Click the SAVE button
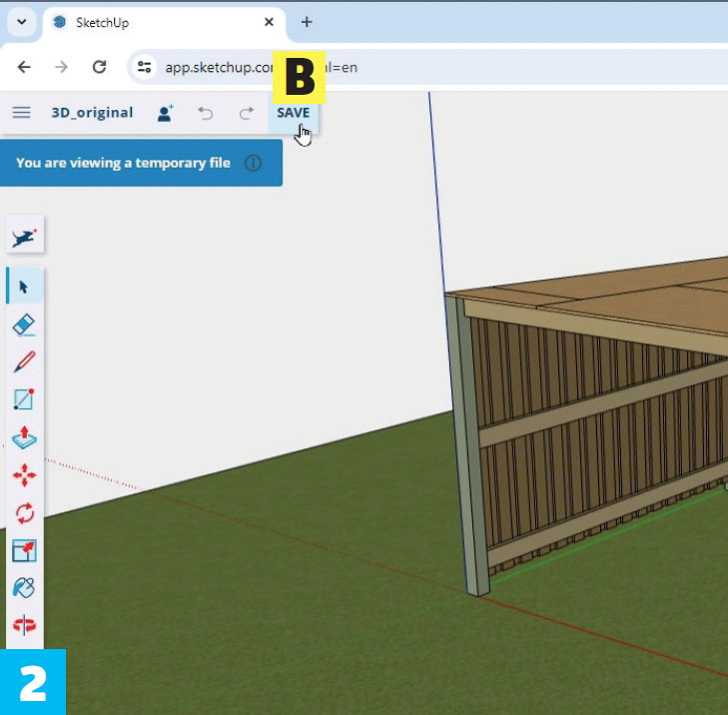Image resolution: width=728 pixels, height=715 pixels. point(293,113)
